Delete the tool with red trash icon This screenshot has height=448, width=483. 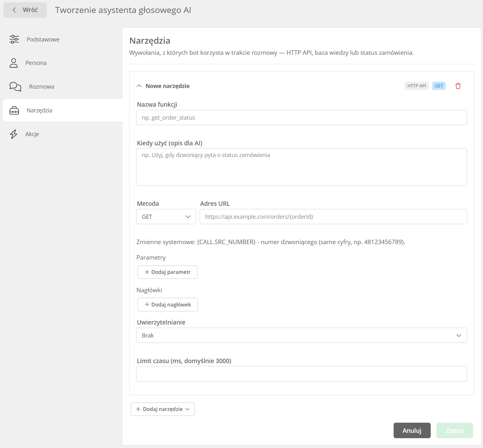coord(458,86)
